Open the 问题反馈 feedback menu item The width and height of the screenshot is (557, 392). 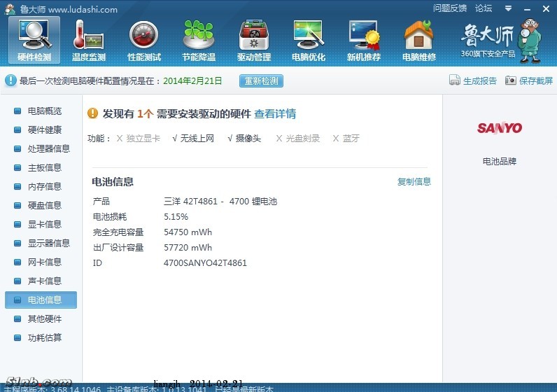(x=450, y=8)
